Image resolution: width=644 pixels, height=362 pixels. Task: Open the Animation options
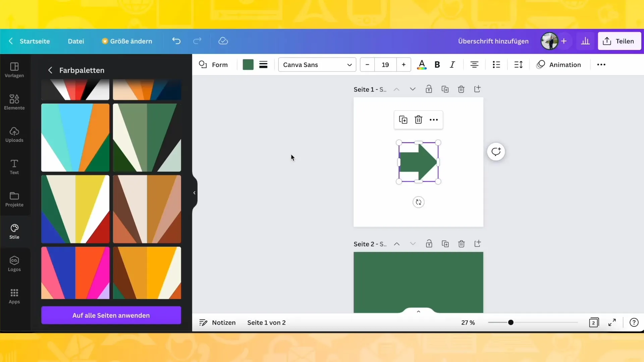558,65
